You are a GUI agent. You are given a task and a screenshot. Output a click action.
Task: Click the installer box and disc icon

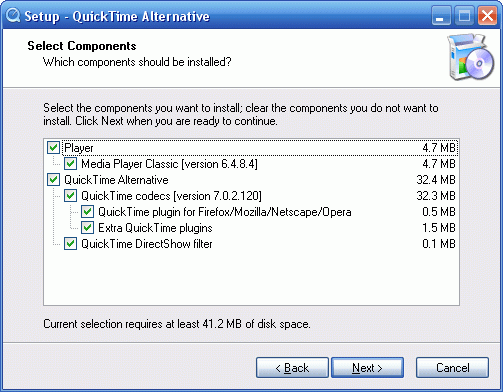coord(471,57)
